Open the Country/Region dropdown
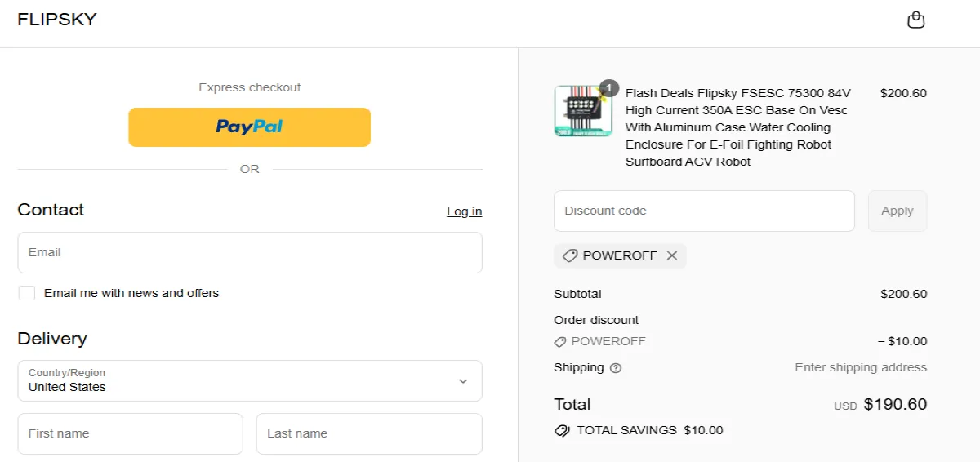The height and width of the screenshot is (462, 980). click(x=249, y=381)
